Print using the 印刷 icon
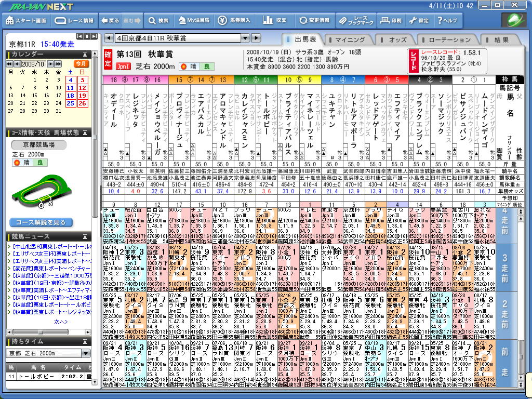The height and width of the screenshot is (399, 532). click(391, 21)
